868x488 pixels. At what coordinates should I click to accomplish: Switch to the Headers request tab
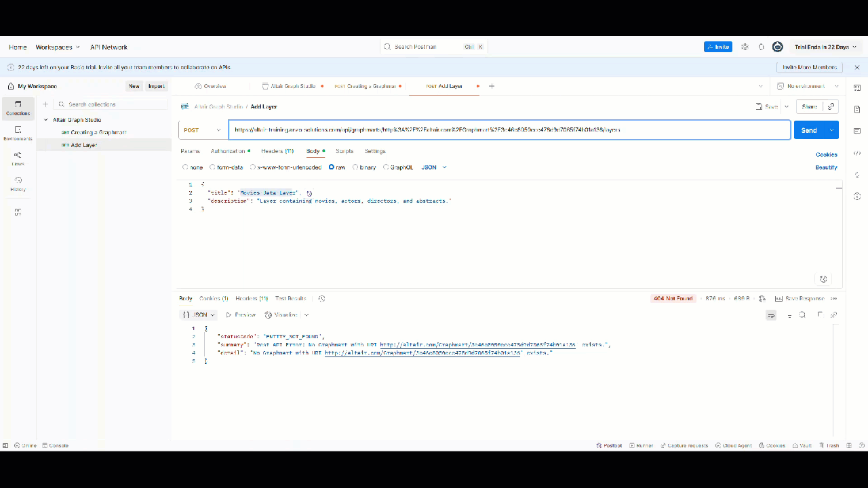pos(277,151)
